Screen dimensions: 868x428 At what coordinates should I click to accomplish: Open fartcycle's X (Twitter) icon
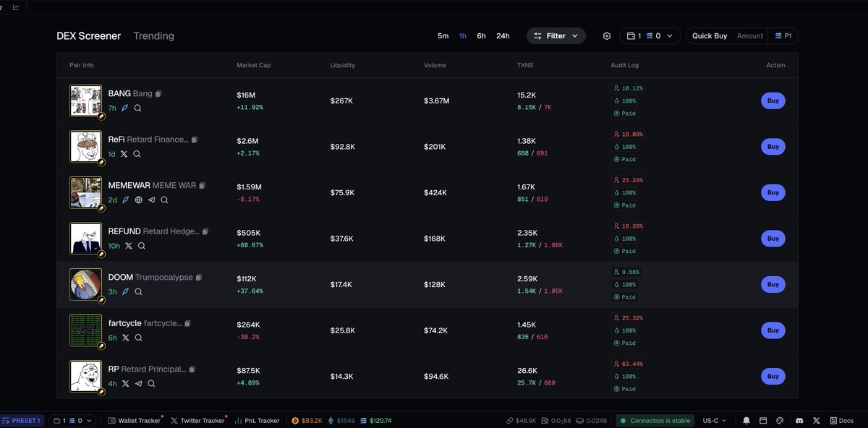point(125,338)
